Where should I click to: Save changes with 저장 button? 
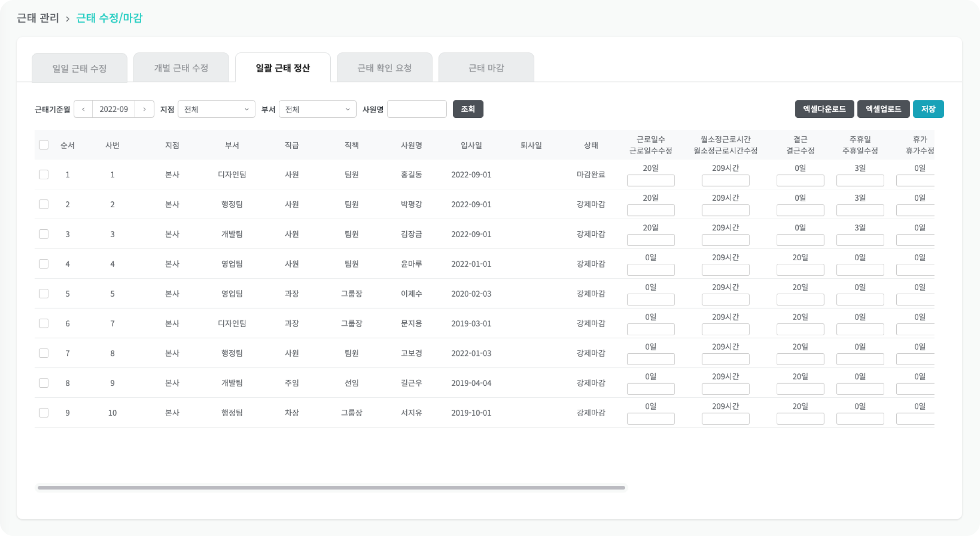click(x=928, y=109)
